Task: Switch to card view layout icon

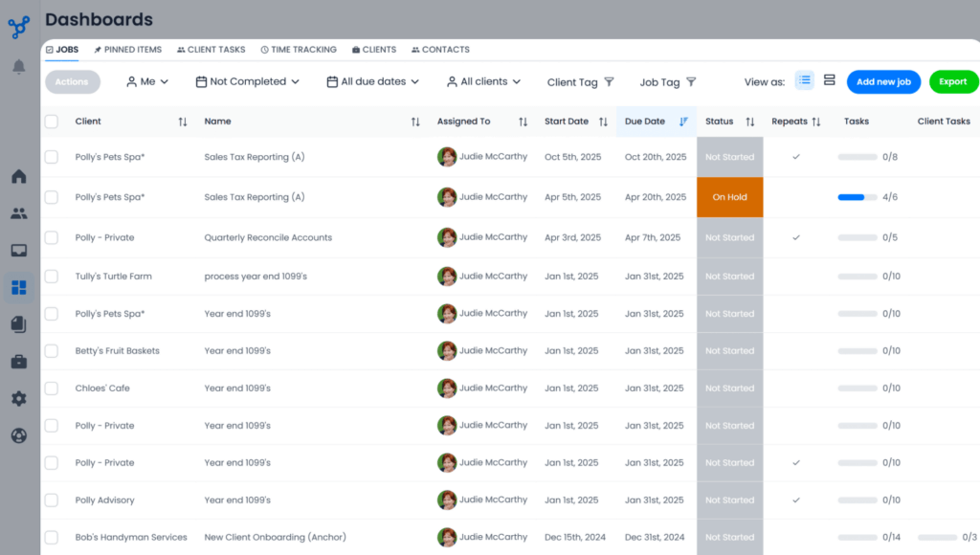Action: [x=830, y=81]
